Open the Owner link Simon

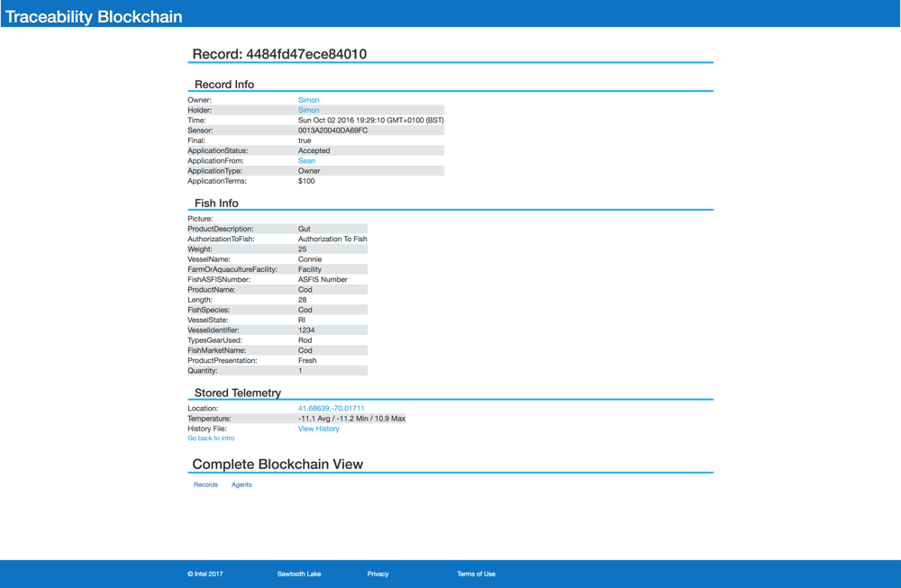click(308, 100)
